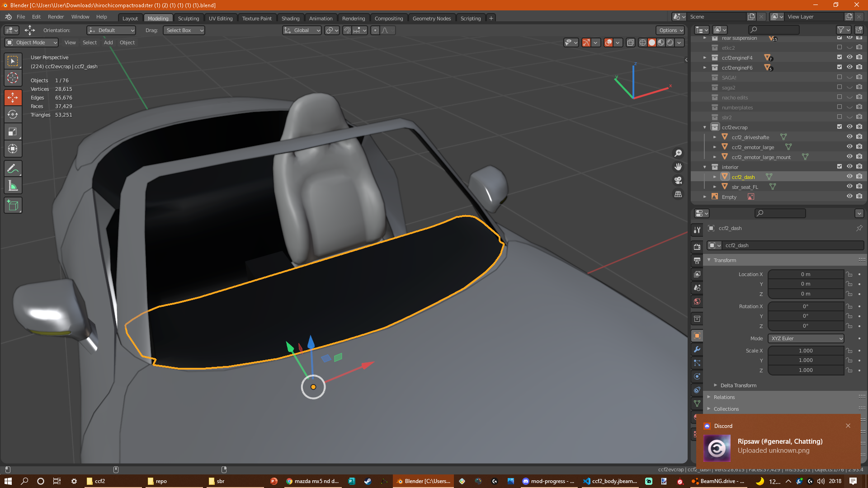Click the 3D cursor tool
The image size is (868, 488).
(x=13, y=78)
